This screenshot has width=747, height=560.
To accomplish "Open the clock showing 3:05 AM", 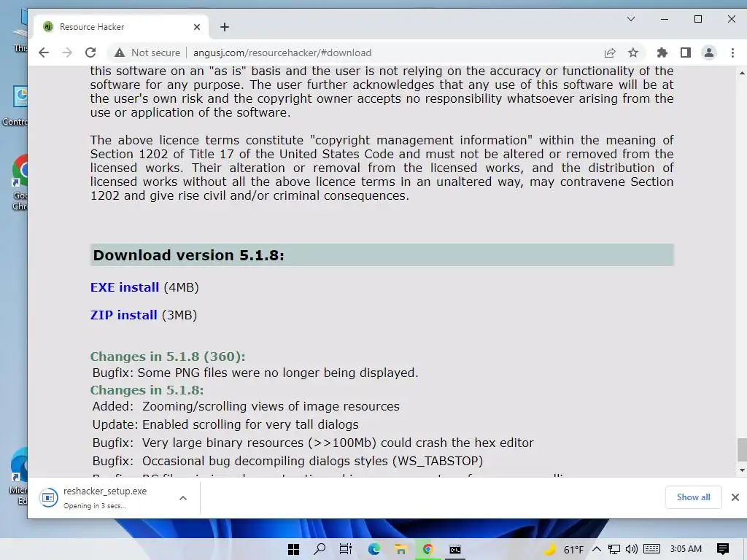I will tap(686, 549).
